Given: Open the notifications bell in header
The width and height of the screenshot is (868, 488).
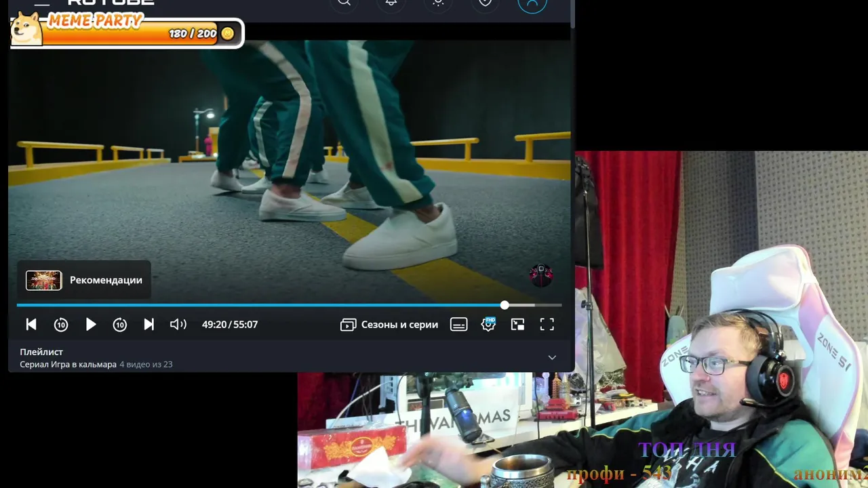Looking at the screenshot, I should [x=391, y=3].
